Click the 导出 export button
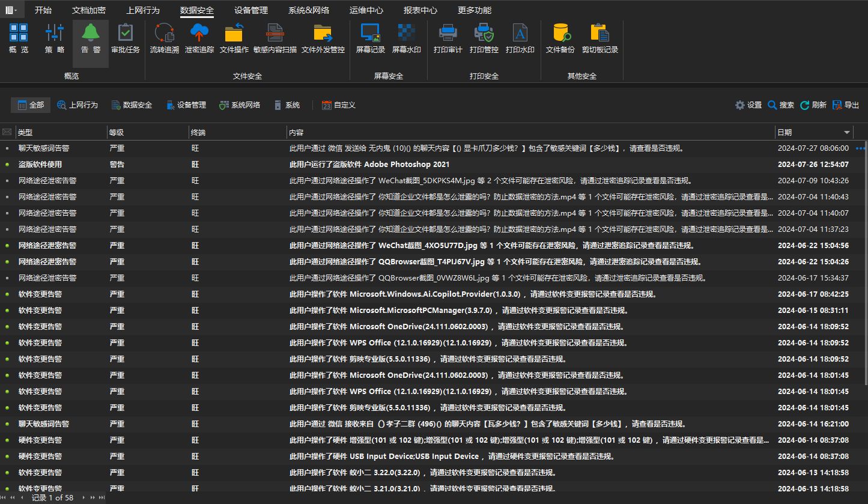This screenshot has height=504, width=868. [x=846, y=105]
